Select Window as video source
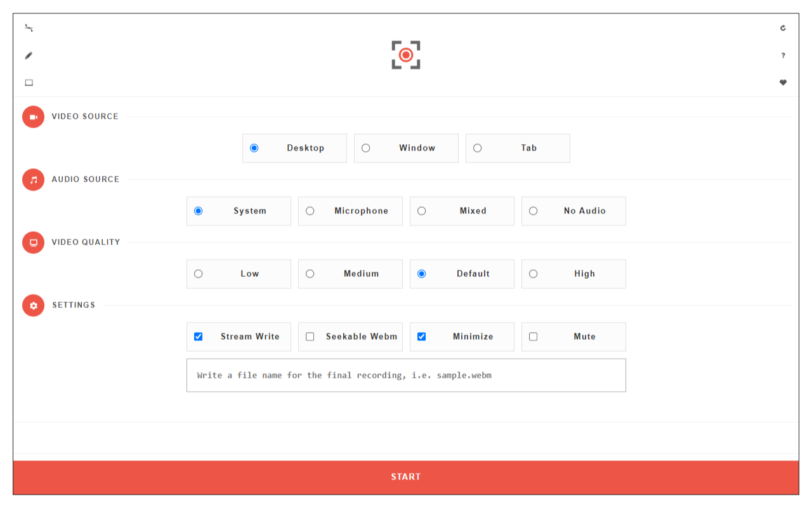The width and height of the screenshot is (812, 508). pyautogui.click(x=406, y=148)
